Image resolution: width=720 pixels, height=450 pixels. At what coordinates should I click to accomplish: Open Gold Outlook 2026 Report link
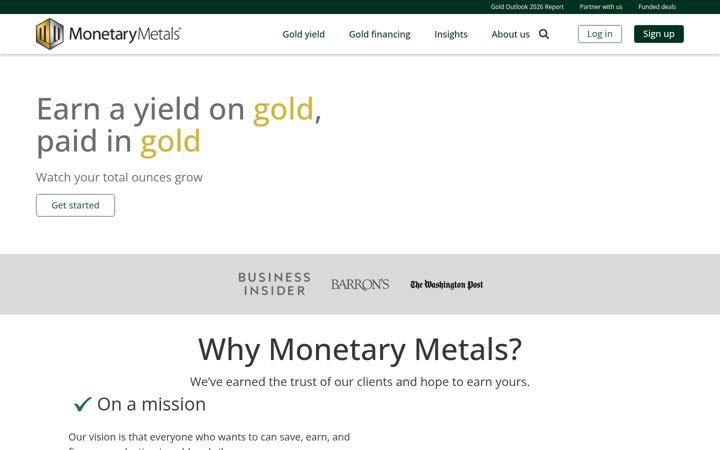click(527, 7)
